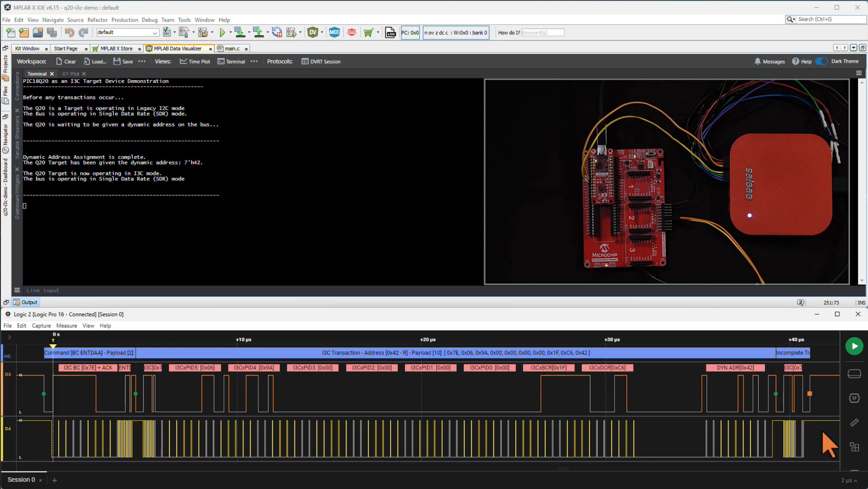Click the Time Plot view button
This screenshot has height=489, width=868.
click(195, 61)
